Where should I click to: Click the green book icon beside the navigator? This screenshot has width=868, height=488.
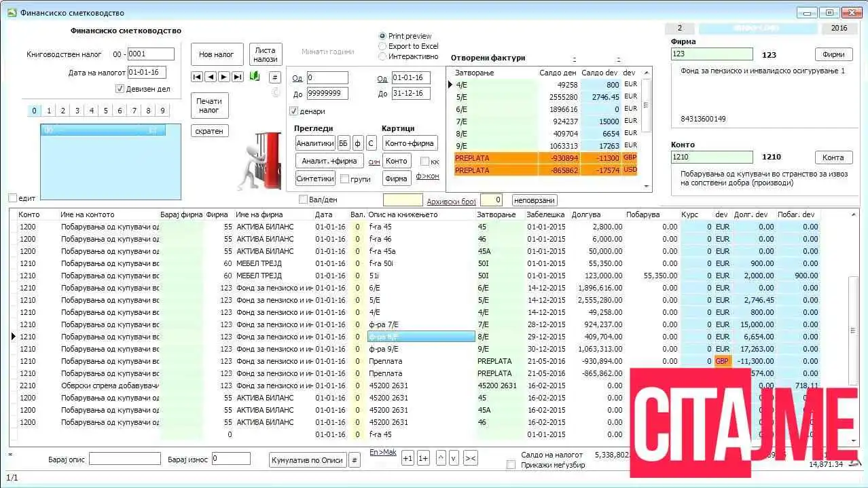point(255,77)
